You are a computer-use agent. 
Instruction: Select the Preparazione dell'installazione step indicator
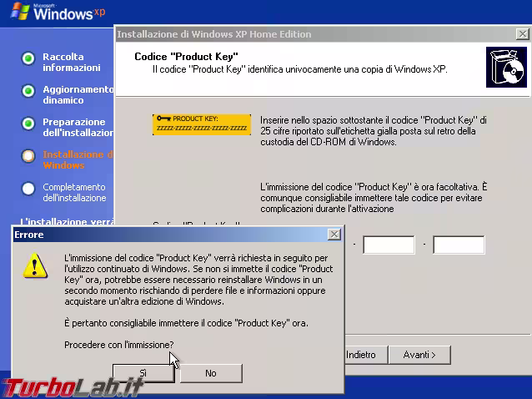tap(28, 124)
